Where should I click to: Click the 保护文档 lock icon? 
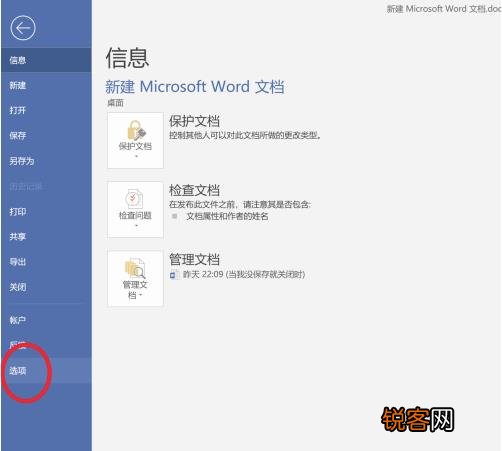(x=136, y=130)
